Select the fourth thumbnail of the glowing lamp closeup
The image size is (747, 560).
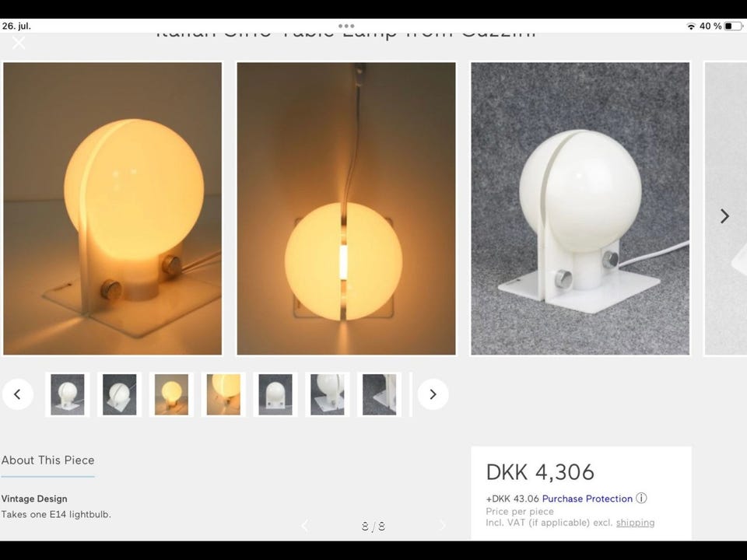[x=223, y=394]
